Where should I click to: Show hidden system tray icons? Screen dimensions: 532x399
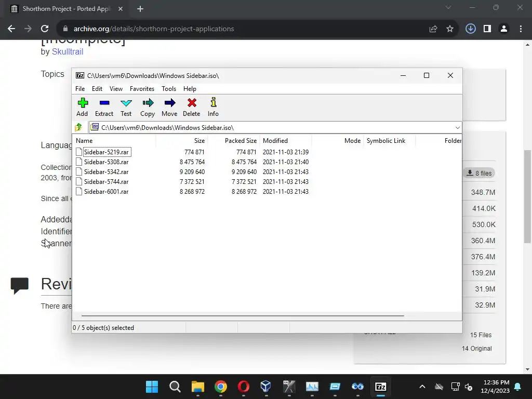point(422,387)
